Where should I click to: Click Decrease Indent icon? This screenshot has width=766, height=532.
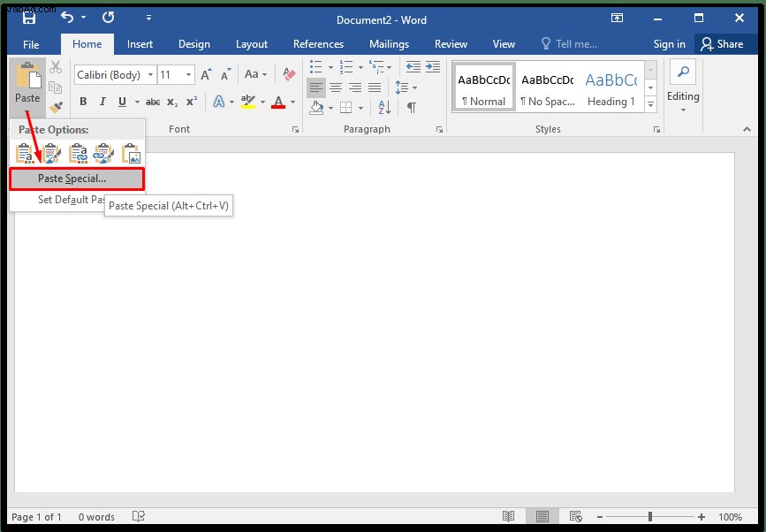coord(413,67)
